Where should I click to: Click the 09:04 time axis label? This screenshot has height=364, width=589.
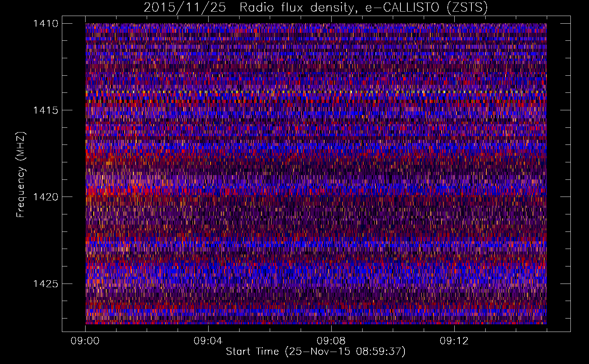pos(208,341)
